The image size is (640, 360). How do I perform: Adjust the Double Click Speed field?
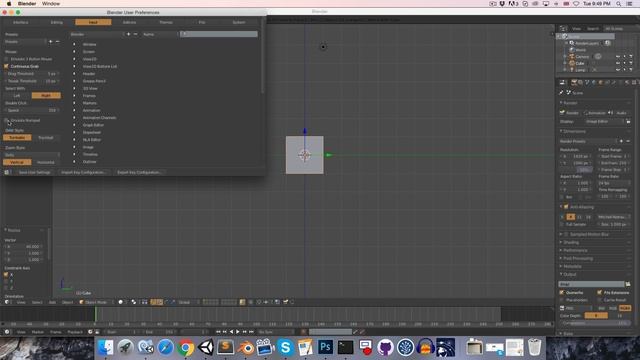tap(32, 110)
